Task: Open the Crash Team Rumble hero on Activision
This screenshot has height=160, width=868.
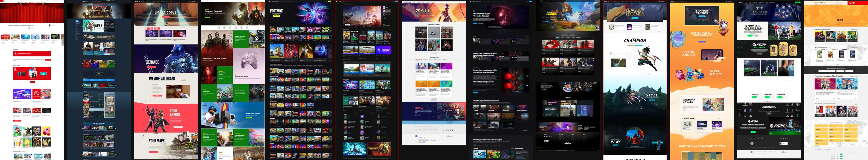Action: (x=568, y=16)
